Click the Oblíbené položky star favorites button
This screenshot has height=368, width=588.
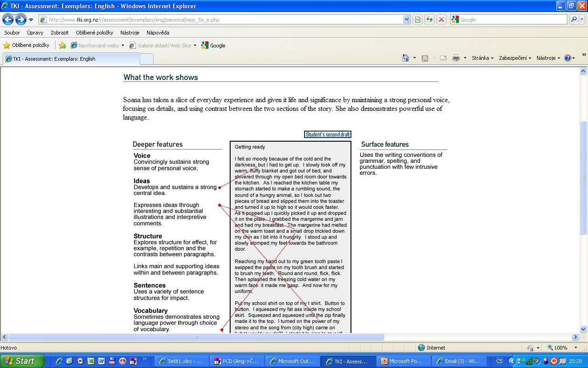point(27,46)
